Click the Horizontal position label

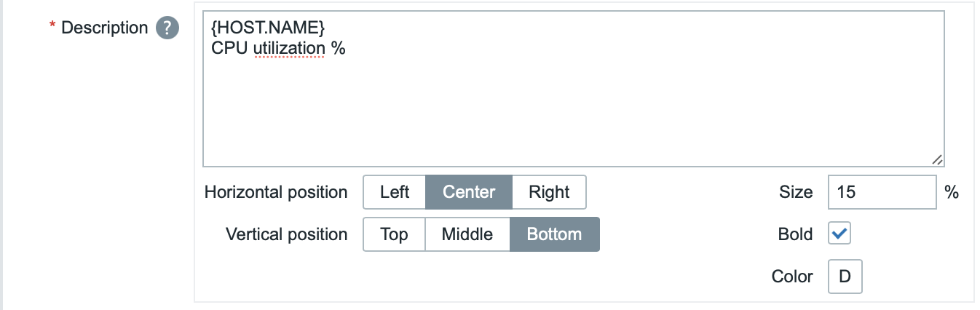(276, 192)
